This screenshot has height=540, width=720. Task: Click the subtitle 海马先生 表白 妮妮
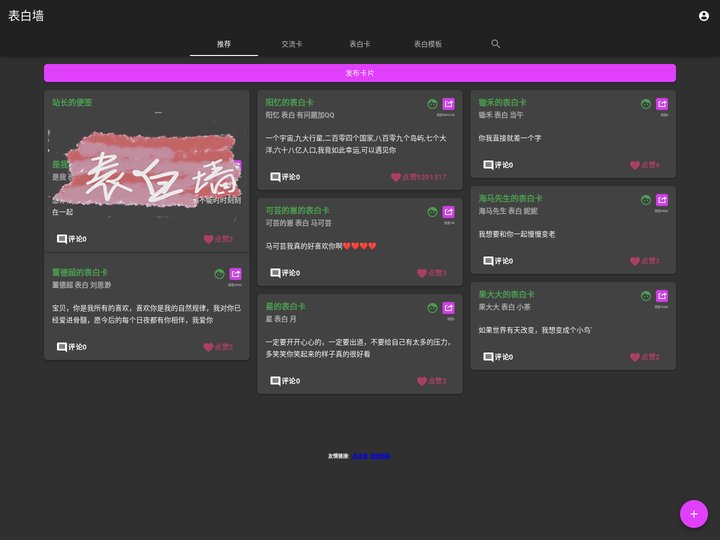tap(508, 211)
